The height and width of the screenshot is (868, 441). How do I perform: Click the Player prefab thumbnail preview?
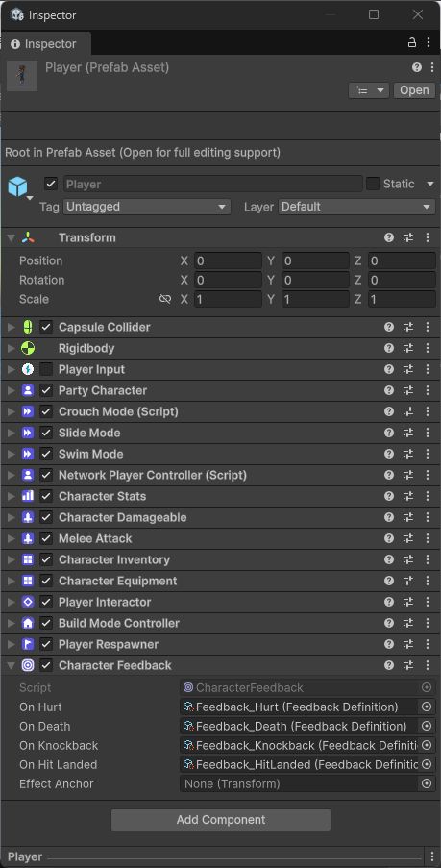(x=22, y=76)
